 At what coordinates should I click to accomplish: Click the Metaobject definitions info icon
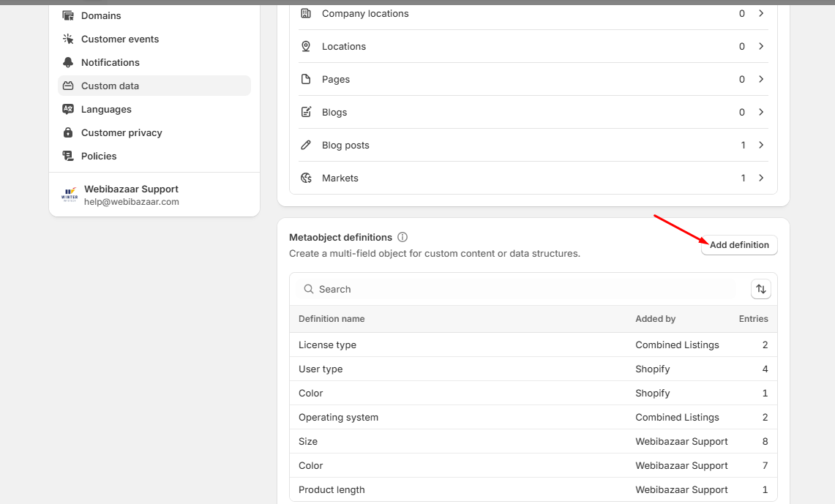[402, 237]
